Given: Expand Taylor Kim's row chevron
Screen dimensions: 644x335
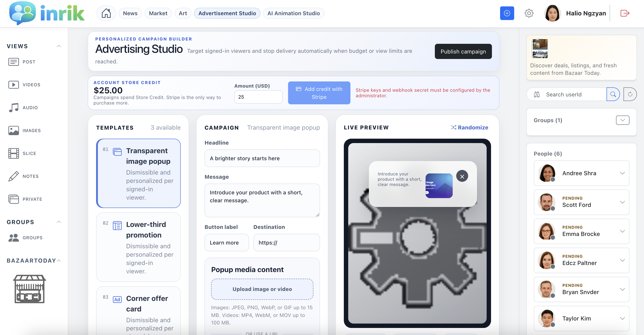Looking at the screenshot, I should coord(622,318).
